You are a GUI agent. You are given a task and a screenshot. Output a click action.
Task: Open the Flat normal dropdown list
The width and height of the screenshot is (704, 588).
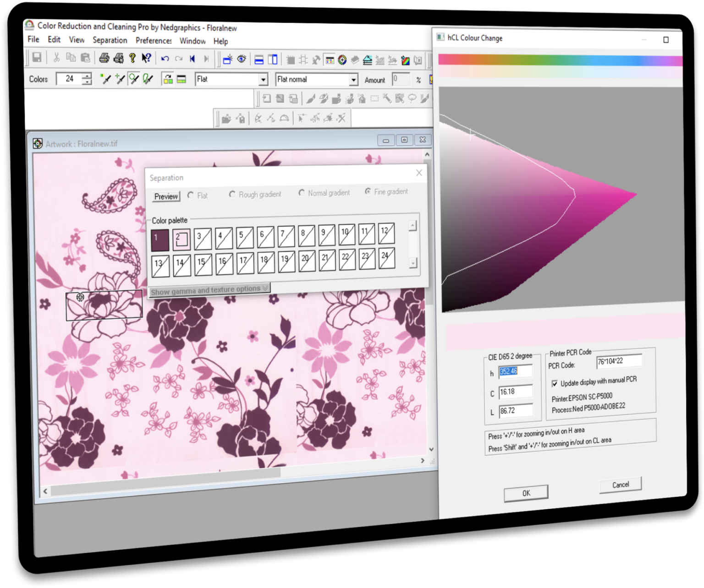(x=353, y=80)
